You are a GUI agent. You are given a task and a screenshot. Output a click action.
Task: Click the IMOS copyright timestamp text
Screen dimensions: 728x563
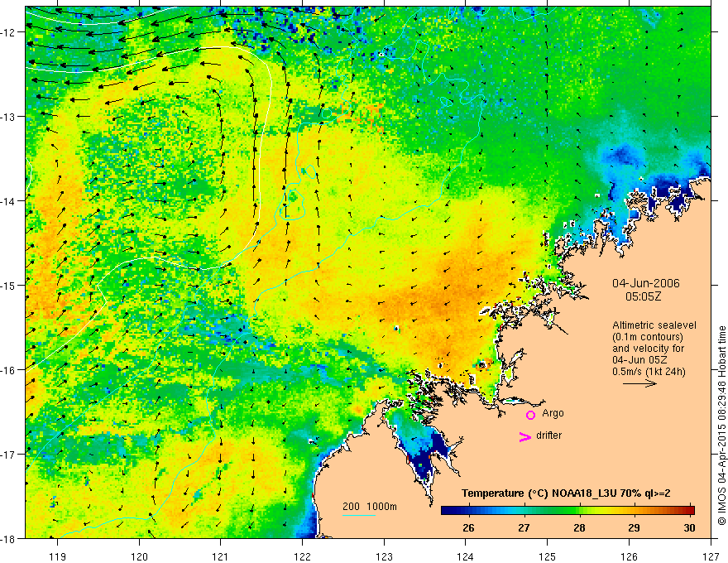coord(721,426)
